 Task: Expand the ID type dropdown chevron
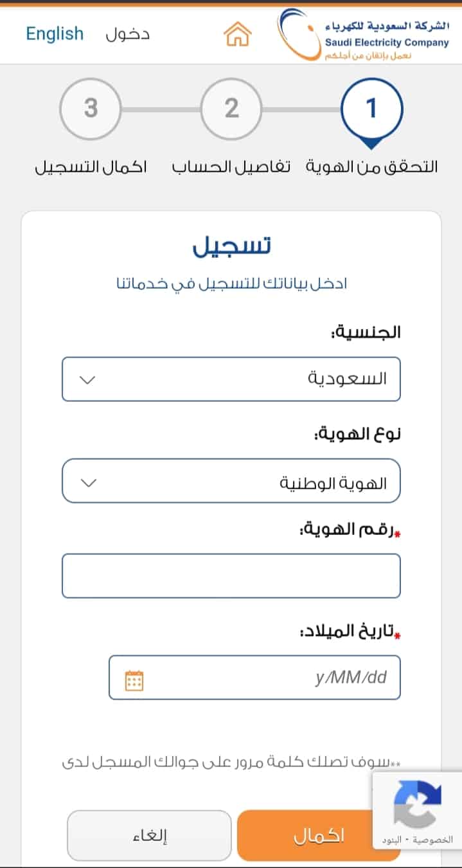click(x=87, y=482)
